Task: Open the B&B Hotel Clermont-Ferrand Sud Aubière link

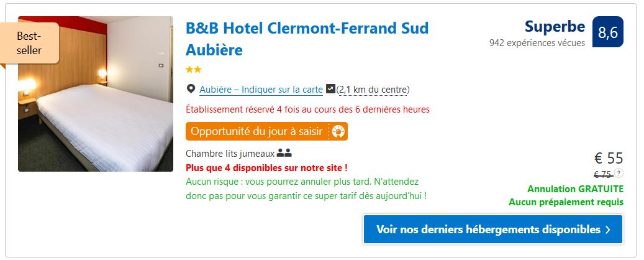Action: pos(307,39)
